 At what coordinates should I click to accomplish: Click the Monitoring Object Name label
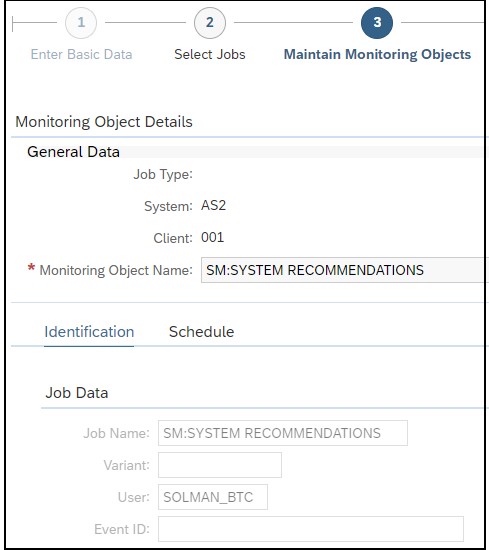coord(116,270)
